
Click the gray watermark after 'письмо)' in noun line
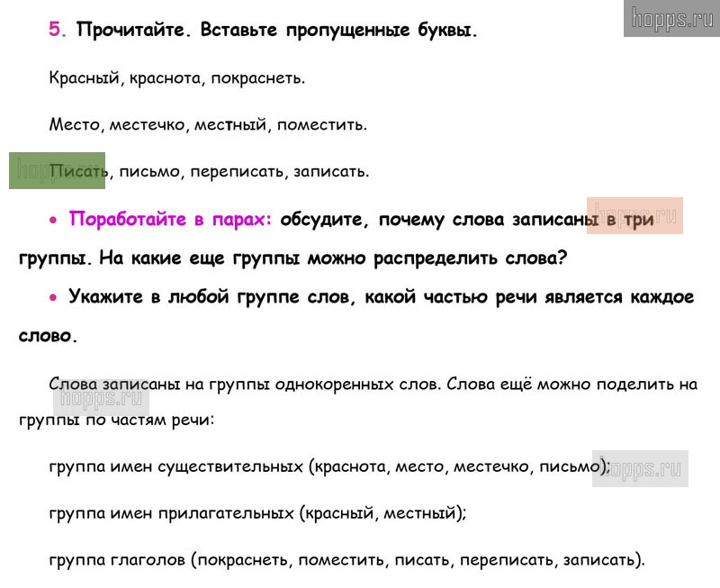pyautogui.click(x=640, y=468)
